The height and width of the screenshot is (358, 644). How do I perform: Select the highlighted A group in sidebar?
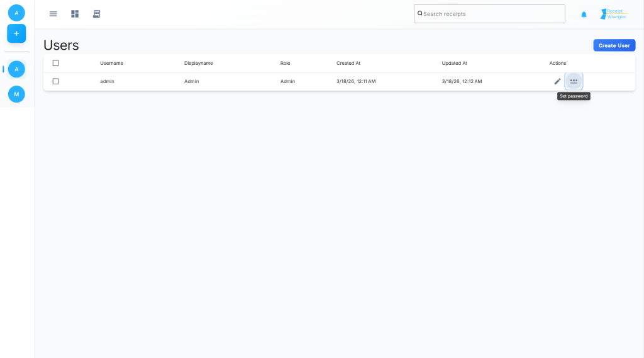(x=16, y=69)
